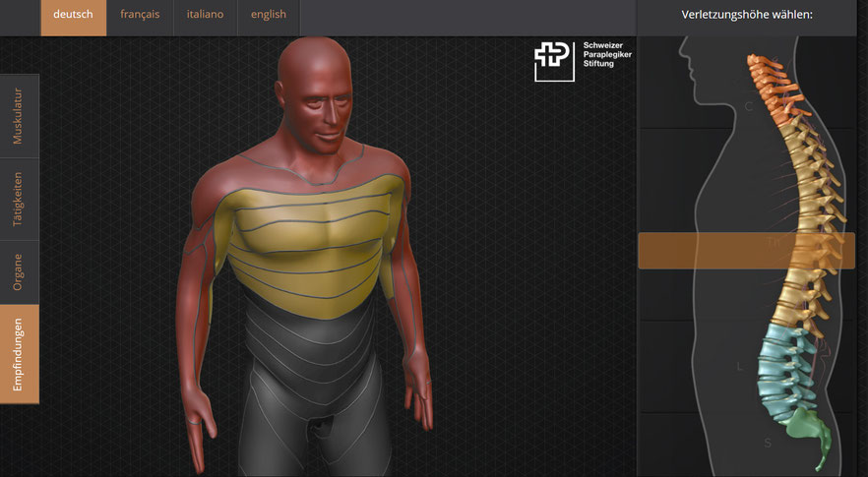Screen dimensions: 868x477
Task: Show the Organe view
Action: pyautogui.click(x=19, y=272)
